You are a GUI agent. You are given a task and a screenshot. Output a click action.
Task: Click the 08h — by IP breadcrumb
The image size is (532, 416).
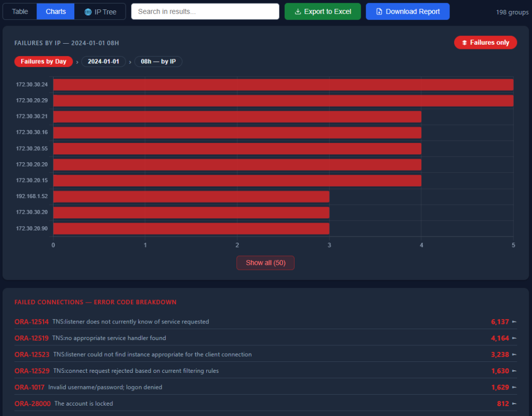coord(158,61)
